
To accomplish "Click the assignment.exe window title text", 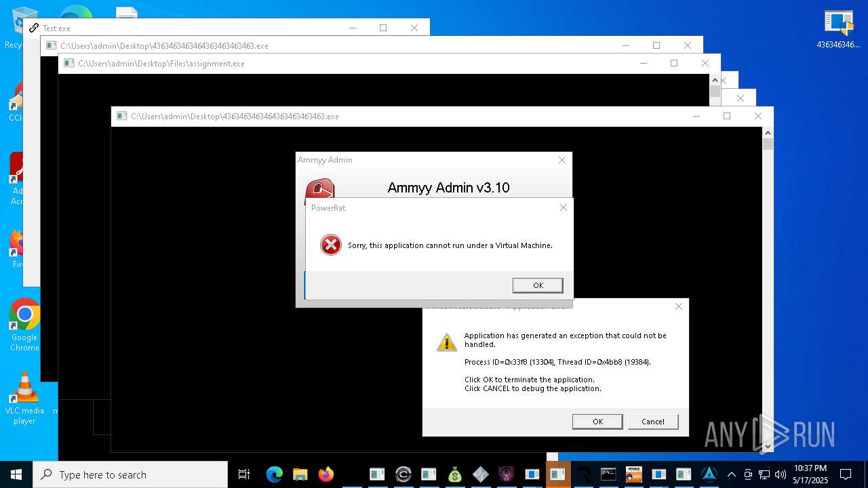I will 161,64.
